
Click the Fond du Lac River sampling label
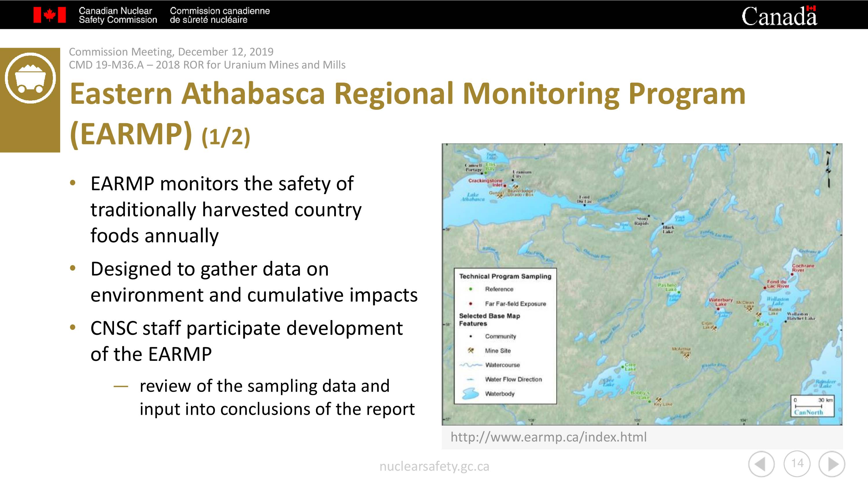point(778,284)
